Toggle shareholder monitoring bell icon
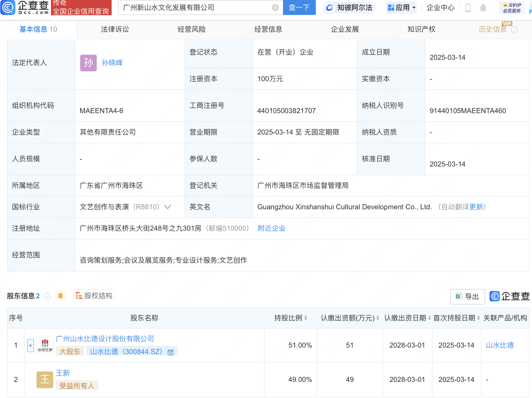 (61, 296)
